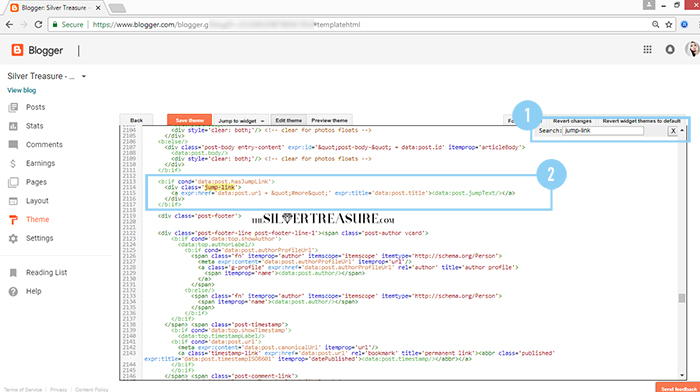
Task: Open the Comments menu item
Action: (44, 145)
